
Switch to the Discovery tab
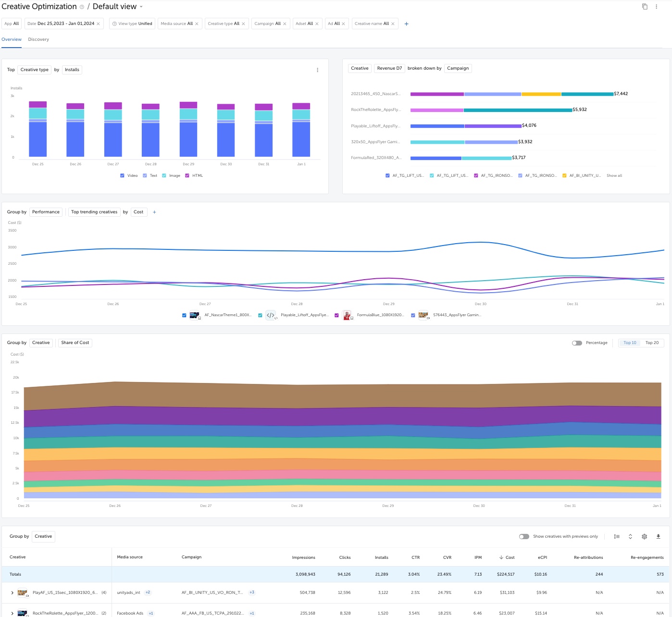38,39
